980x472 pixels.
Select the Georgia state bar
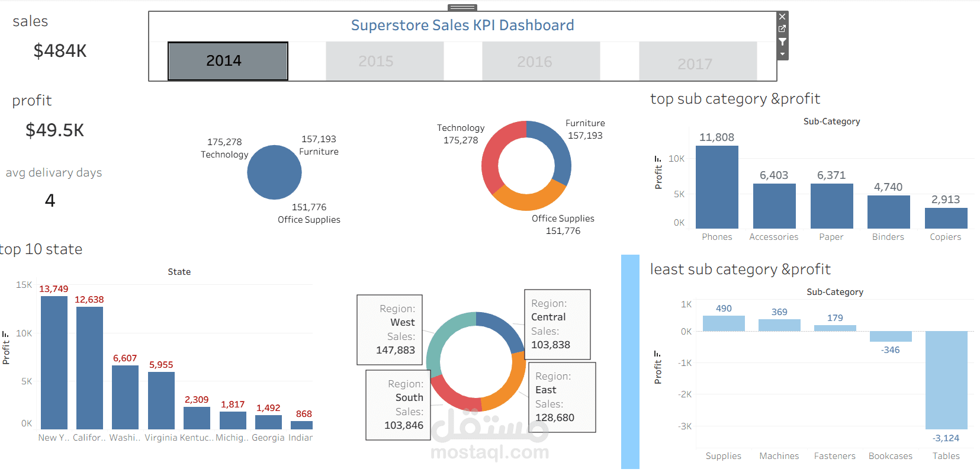[x=268, y=422]
